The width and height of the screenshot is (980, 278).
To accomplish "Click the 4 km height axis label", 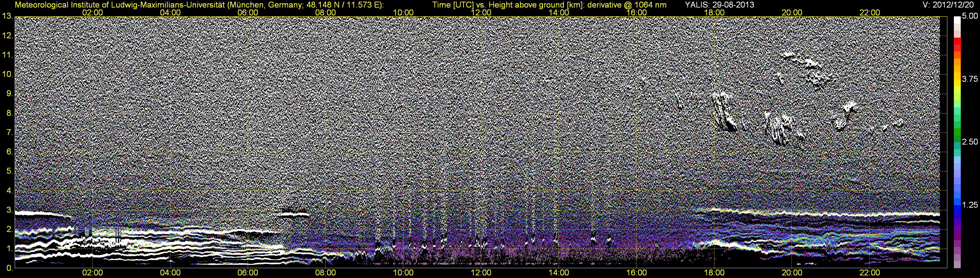I will click(9, 191).
